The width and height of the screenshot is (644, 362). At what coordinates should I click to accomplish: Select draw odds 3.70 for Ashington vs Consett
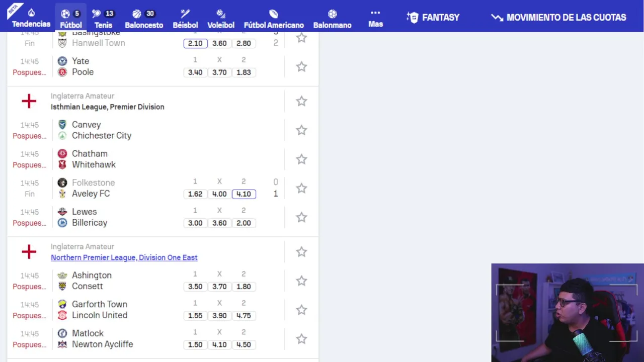click(219, 287)
